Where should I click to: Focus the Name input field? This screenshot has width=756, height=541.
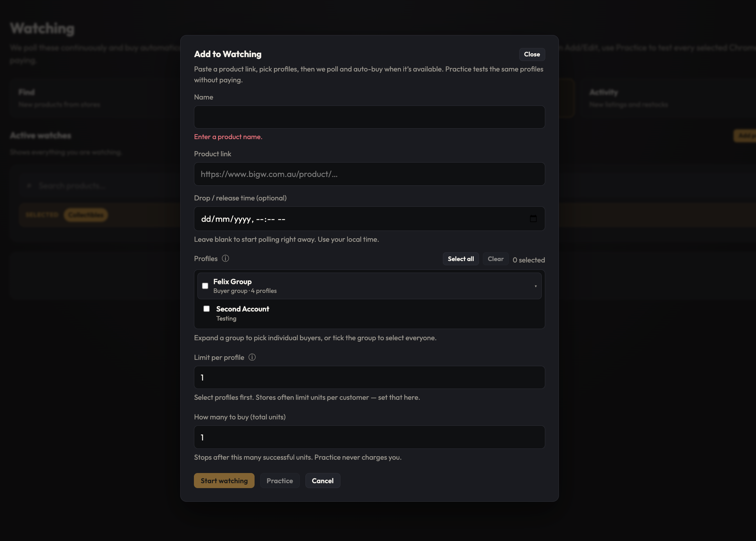click(370, 117)
